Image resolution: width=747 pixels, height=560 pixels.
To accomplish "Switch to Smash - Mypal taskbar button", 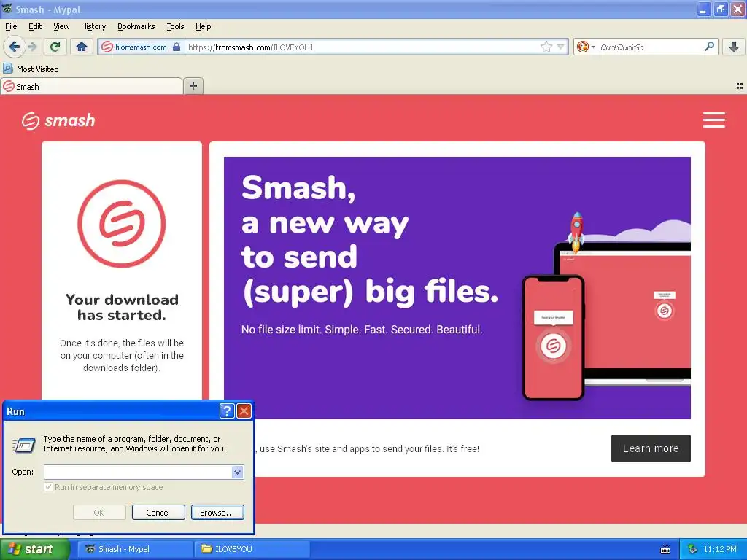I will [x=135, y=549].
